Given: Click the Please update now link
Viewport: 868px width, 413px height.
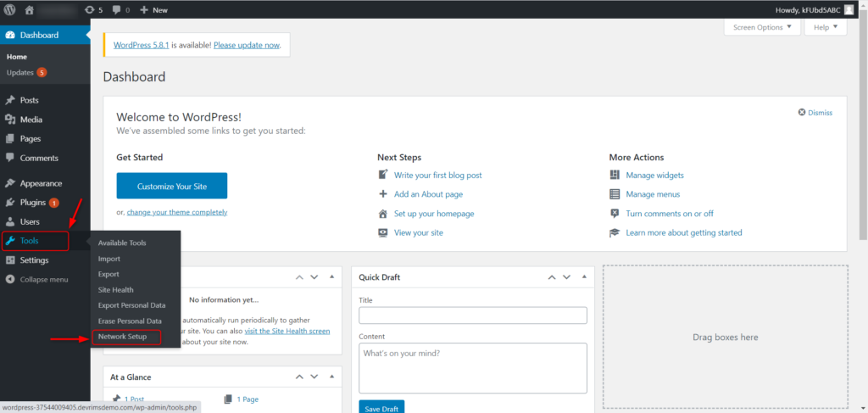Looking at the screenshot, I should [x=247, y=46].
